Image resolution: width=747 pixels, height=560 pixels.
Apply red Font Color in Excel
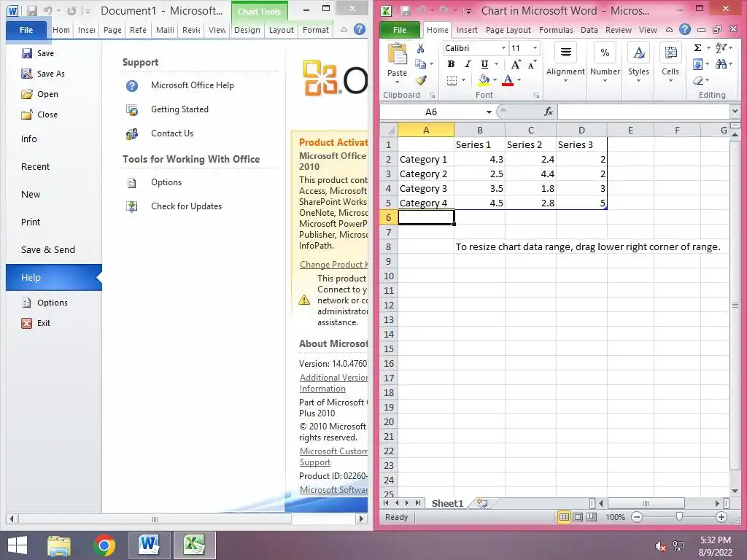pos(508,80)
